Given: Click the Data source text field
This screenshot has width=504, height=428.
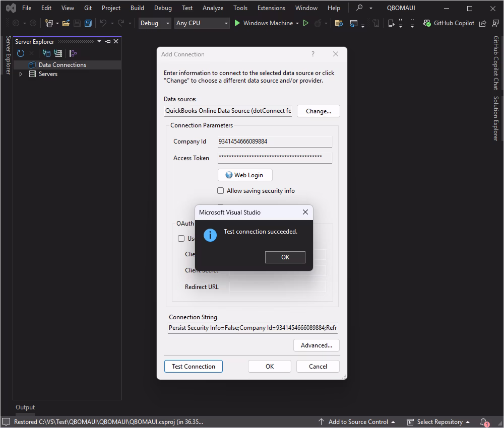Looking at the screenshot, I should pos(228,111).
